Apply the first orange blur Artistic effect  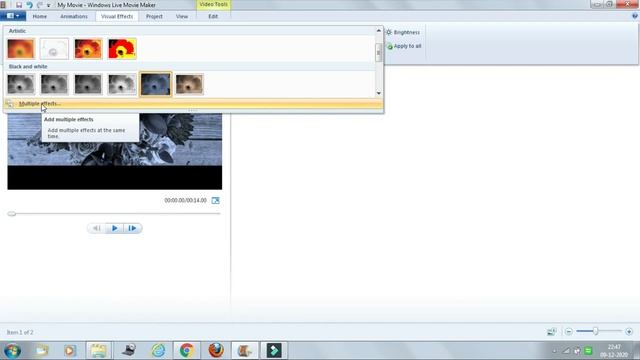click(x=21, y=49)
